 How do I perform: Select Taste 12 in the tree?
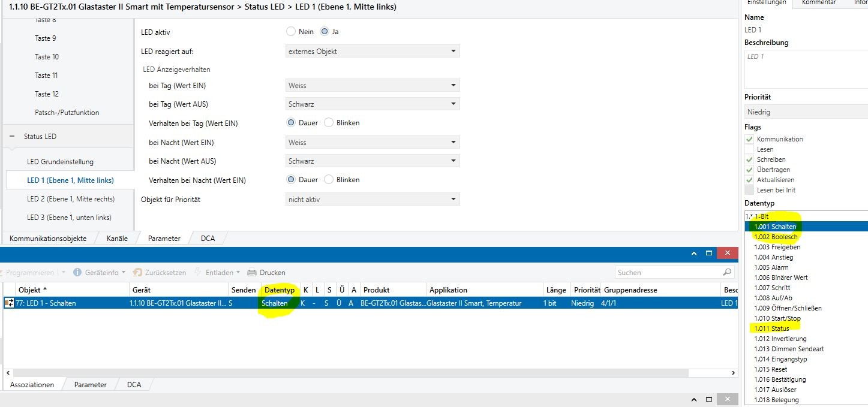point(47,94)
